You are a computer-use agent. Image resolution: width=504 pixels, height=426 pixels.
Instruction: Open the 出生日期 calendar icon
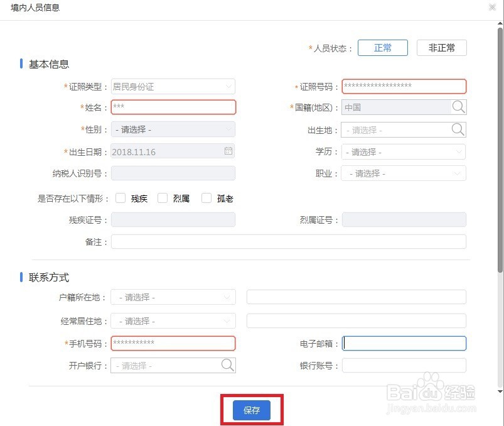tap(228, 151)
